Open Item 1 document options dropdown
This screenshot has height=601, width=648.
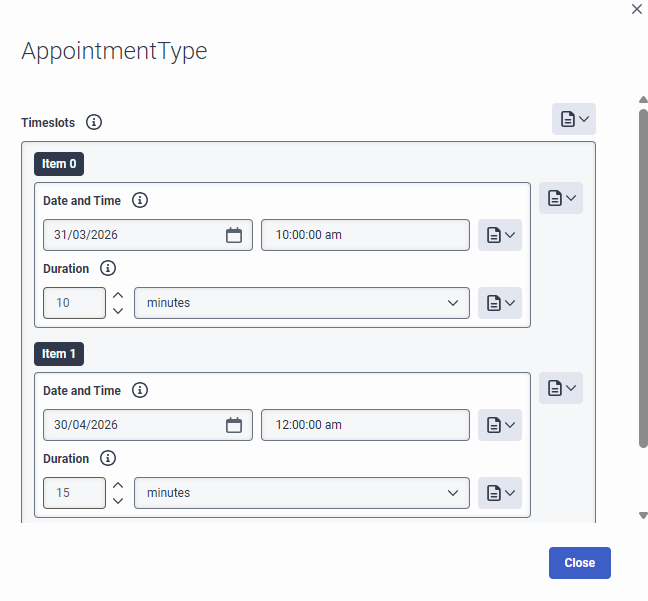coord(560,388)
